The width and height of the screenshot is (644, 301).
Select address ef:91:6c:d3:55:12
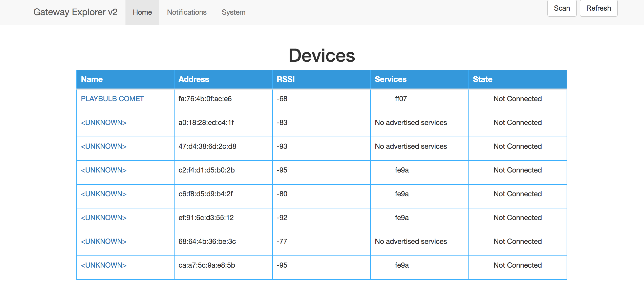[206, 218]
